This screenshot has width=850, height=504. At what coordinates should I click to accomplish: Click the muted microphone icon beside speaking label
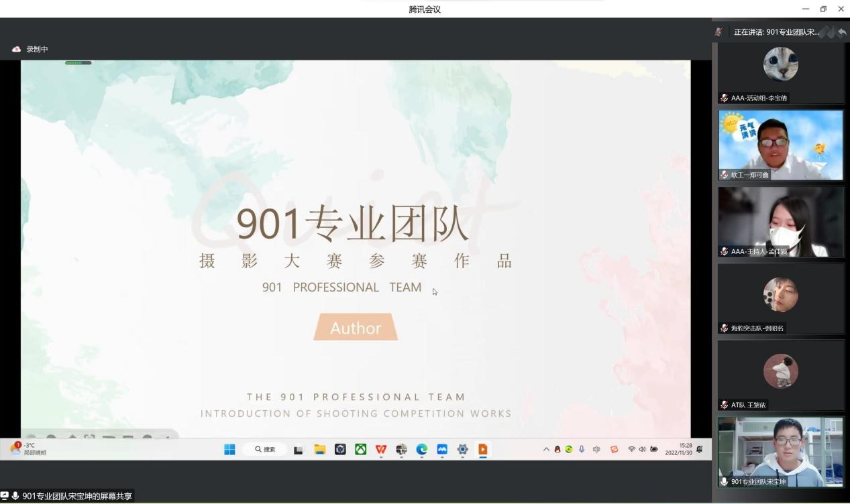click(719, 32)
